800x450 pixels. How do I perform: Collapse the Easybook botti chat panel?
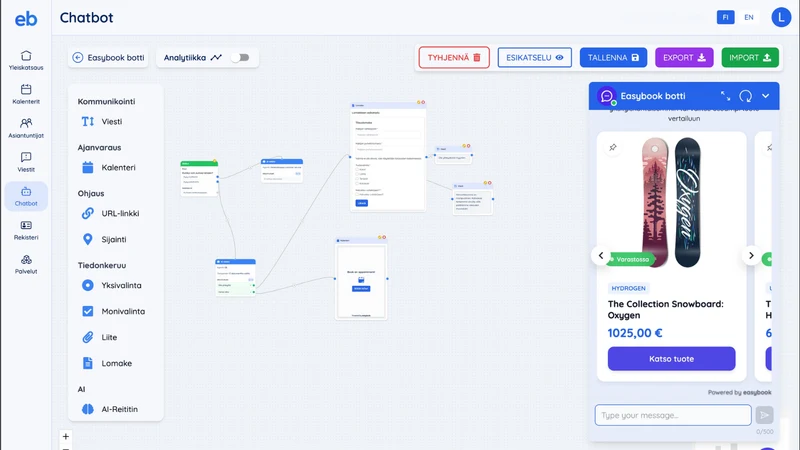[765, 96]
